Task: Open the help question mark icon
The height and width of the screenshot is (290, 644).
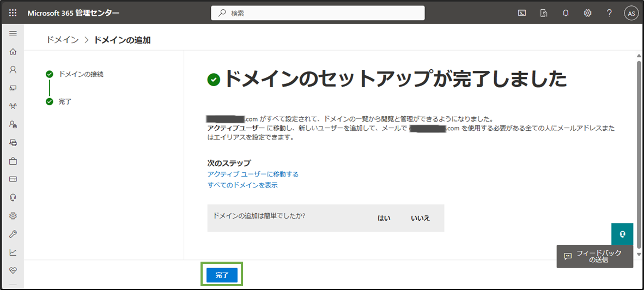Action: click(610, 13)
